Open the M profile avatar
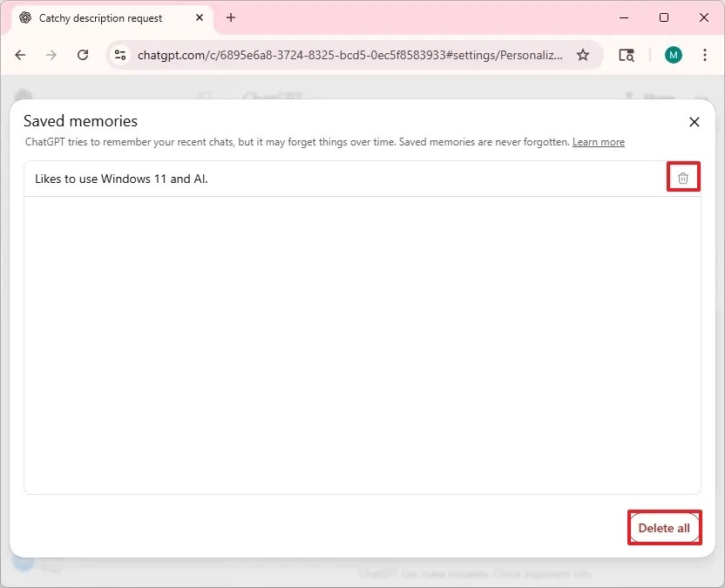725x588 pixels. pyautogui.click(x=674, y=55)
